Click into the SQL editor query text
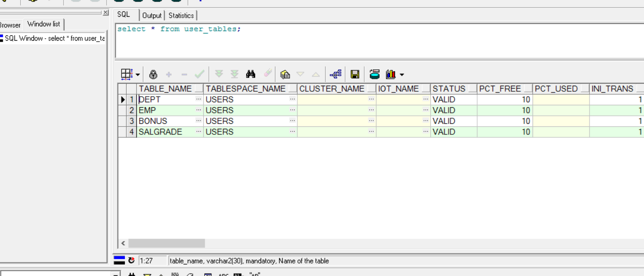 coord(179,29)
